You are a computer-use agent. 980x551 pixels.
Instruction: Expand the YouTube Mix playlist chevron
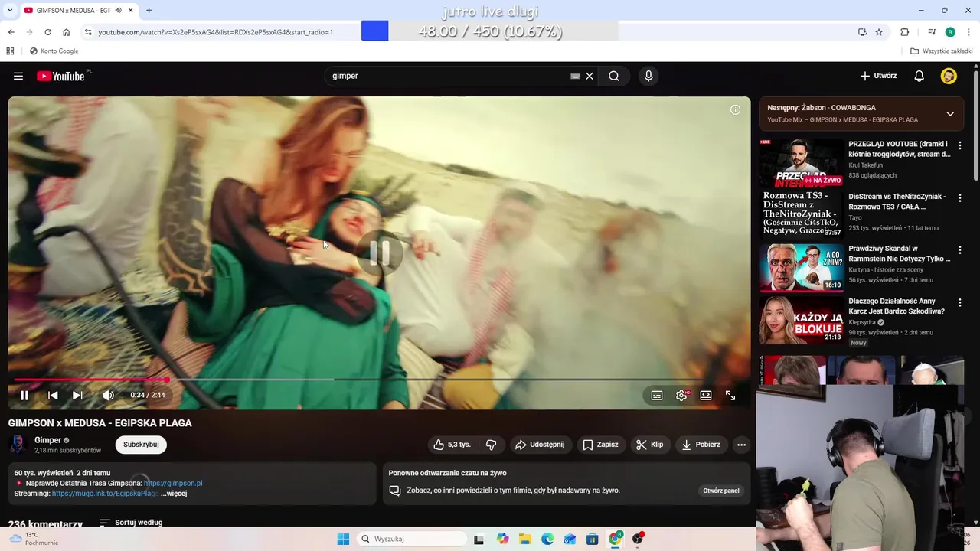click(950, 114)
